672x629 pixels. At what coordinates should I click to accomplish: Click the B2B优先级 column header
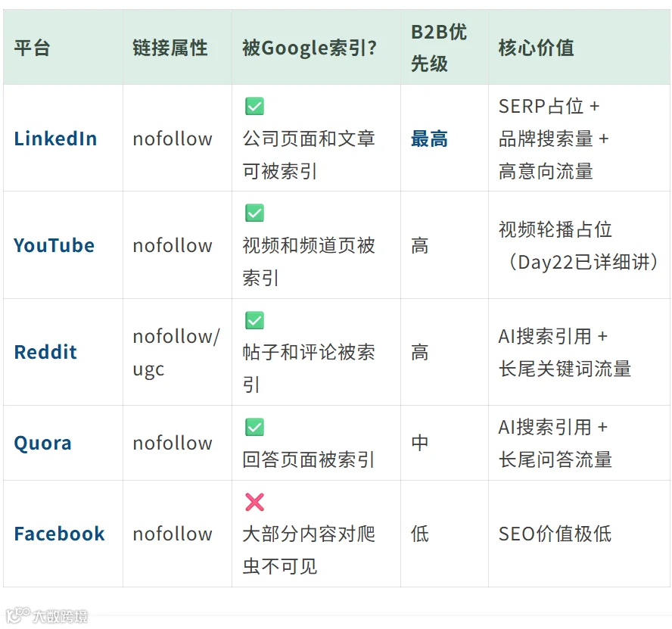point(439,48)
